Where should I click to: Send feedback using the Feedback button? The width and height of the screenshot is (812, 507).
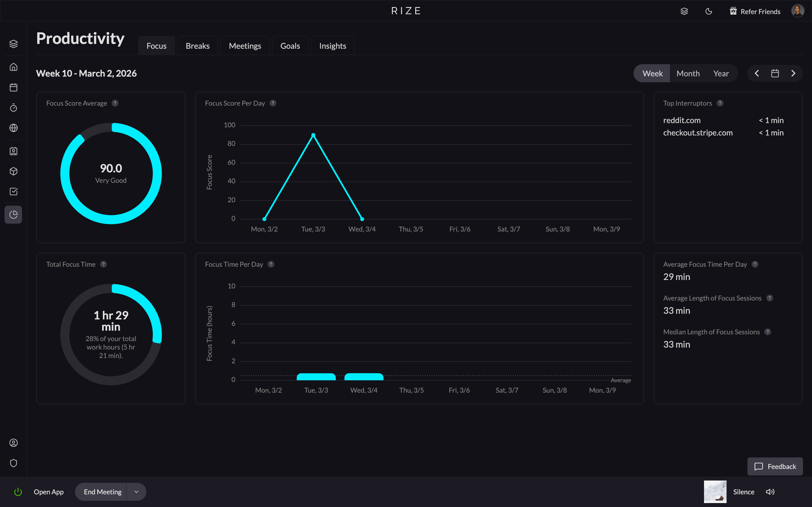pyautogui.click(x=775, y=466)
